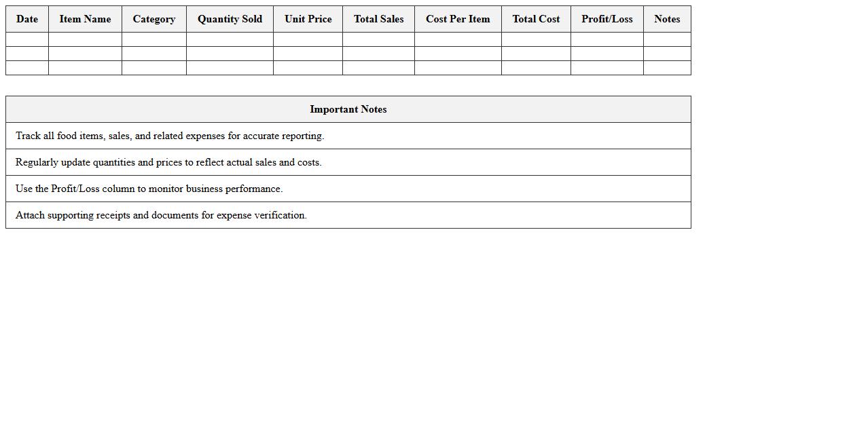
Task: Select the Total Sales column header
Action: (378, 19)
